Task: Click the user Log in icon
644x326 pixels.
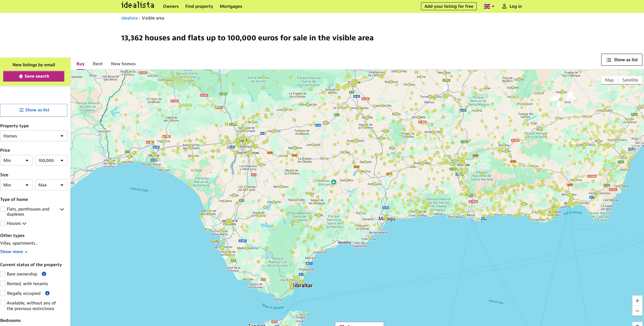Action: click(x=504, y=6)
